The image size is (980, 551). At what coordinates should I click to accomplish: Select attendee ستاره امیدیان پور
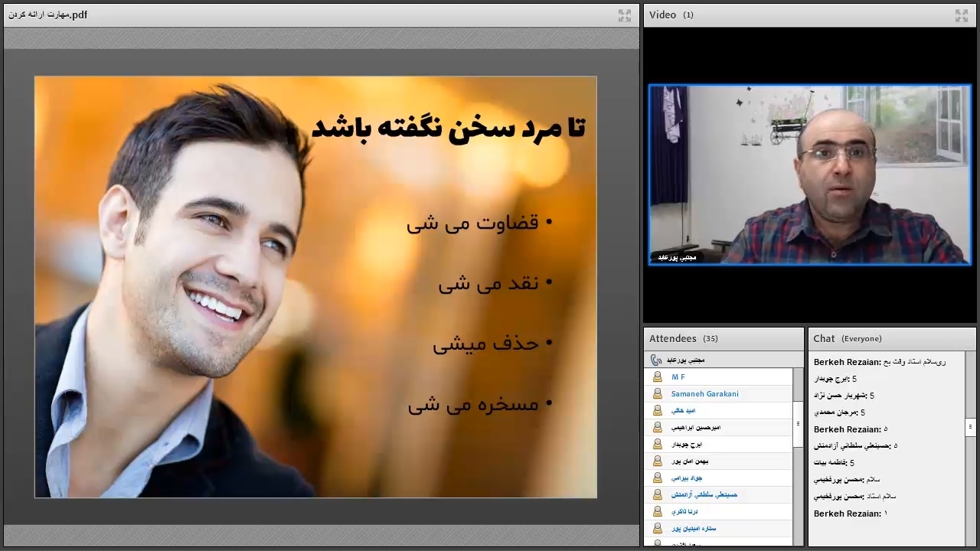click(694, 529)
